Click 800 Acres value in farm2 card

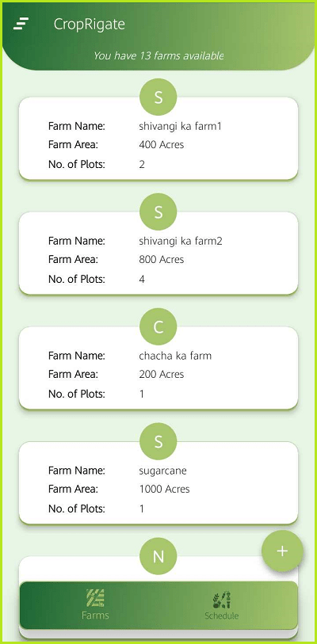point(162,260)
